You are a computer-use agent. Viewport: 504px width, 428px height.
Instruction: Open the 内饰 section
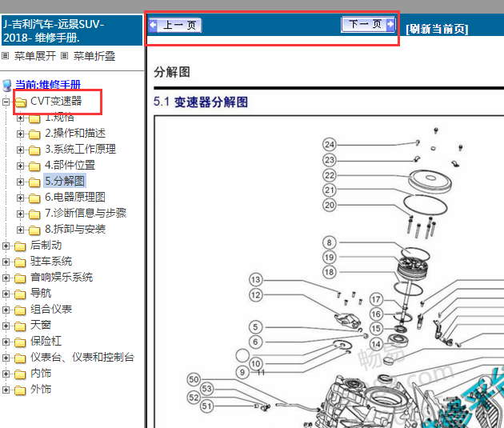pyautogui.click(x=41, y=373)
